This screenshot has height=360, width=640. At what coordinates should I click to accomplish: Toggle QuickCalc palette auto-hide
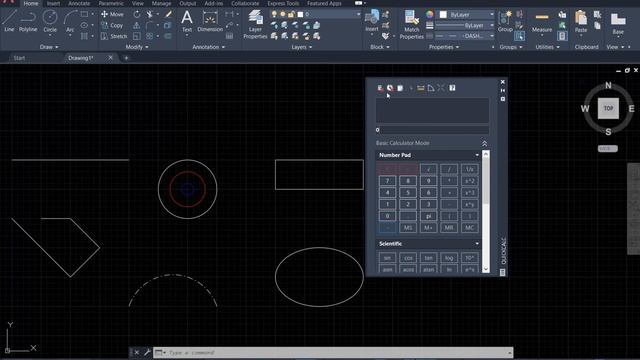click(x=503, y=90)
